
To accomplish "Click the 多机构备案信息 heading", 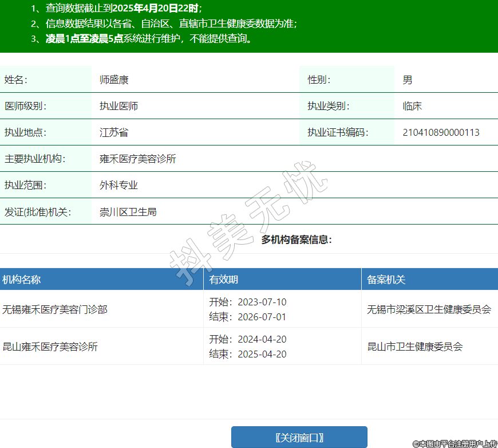I will [297, 239].
